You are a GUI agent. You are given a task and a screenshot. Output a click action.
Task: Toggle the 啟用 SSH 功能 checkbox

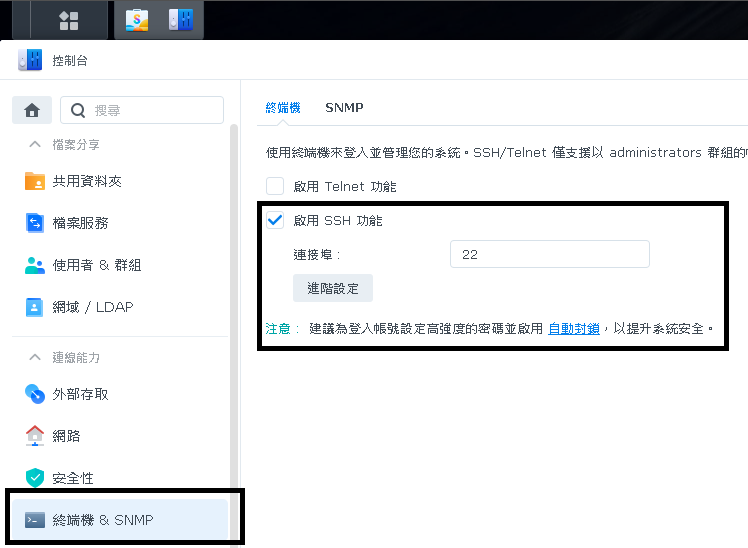[275, 221]
